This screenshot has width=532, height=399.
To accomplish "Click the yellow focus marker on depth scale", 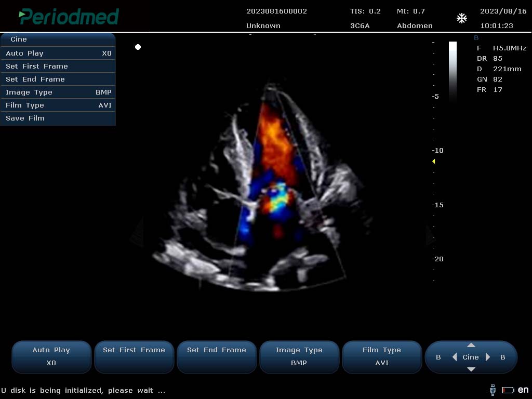I will tap(434, 162).
